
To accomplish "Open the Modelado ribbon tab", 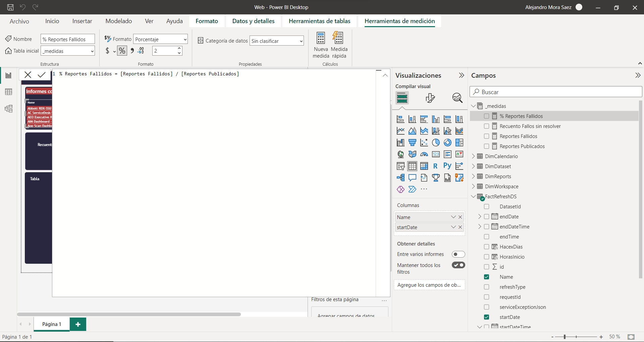I will (x=118, y=21).
